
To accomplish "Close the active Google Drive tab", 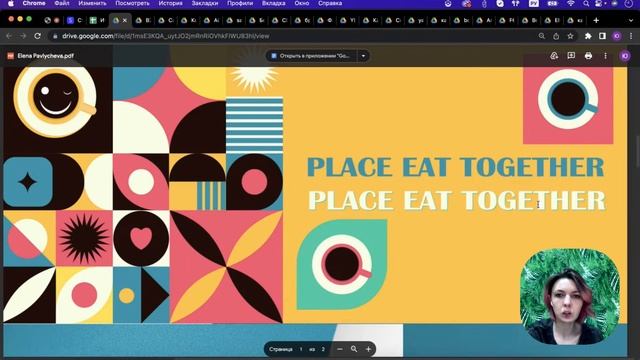I will click(x=125, y=20).
